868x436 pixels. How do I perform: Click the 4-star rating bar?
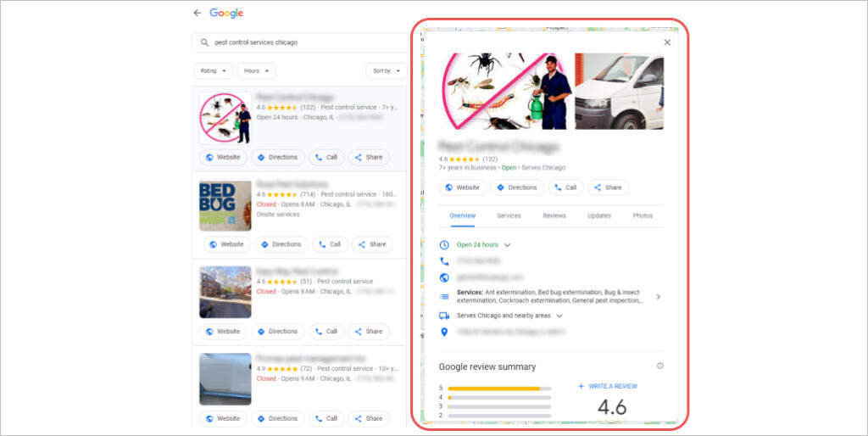[499, 397]
